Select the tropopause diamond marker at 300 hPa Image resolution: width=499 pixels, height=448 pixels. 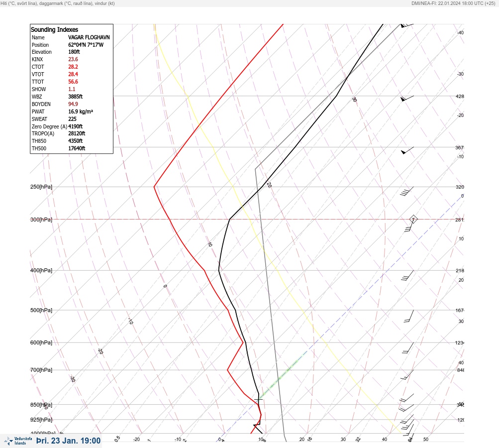tap(413, 219)
